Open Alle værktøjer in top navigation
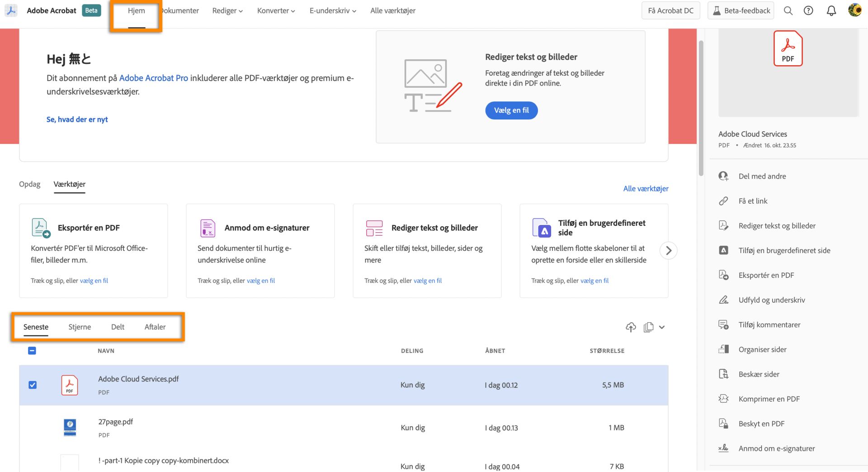 click(x=393, y=10)
